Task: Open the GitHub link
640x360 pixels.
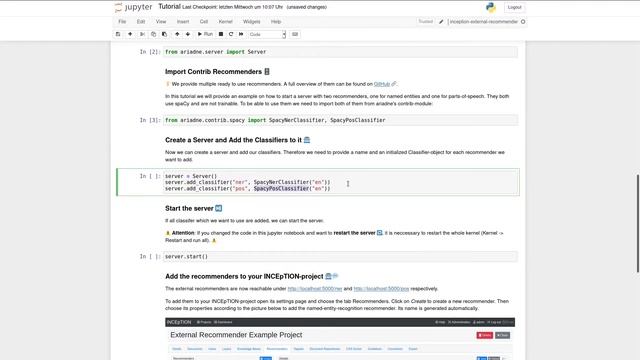Action: coord(382,84)
